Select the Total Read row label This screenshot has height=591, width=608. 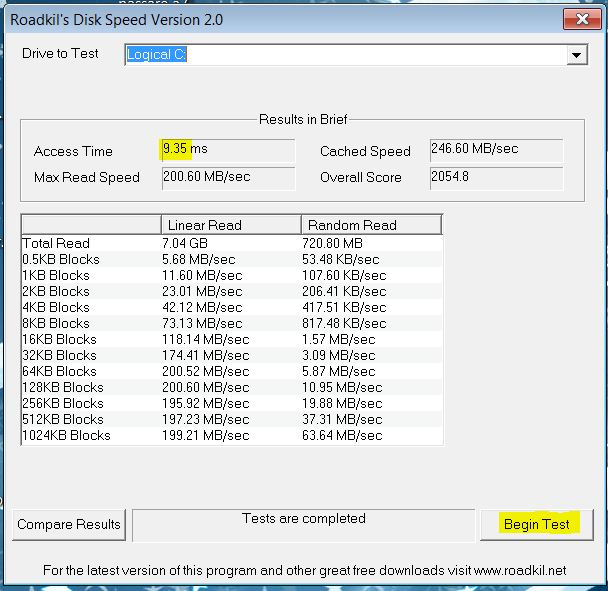[56, 243]
